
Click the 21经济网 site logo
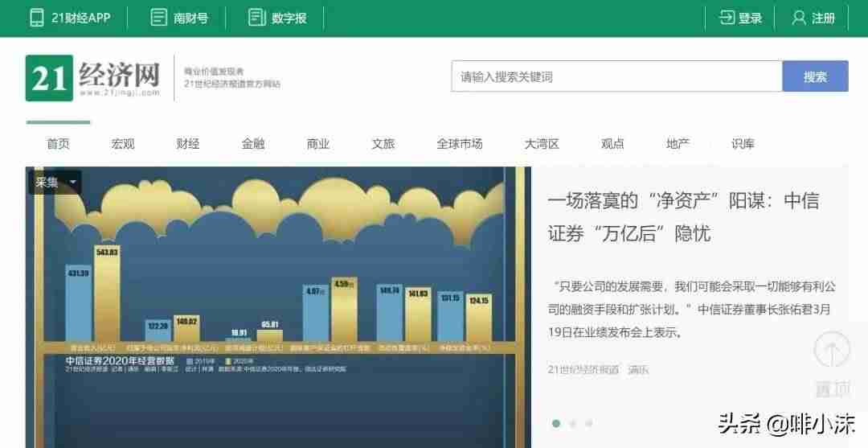[x=93, y=78]
